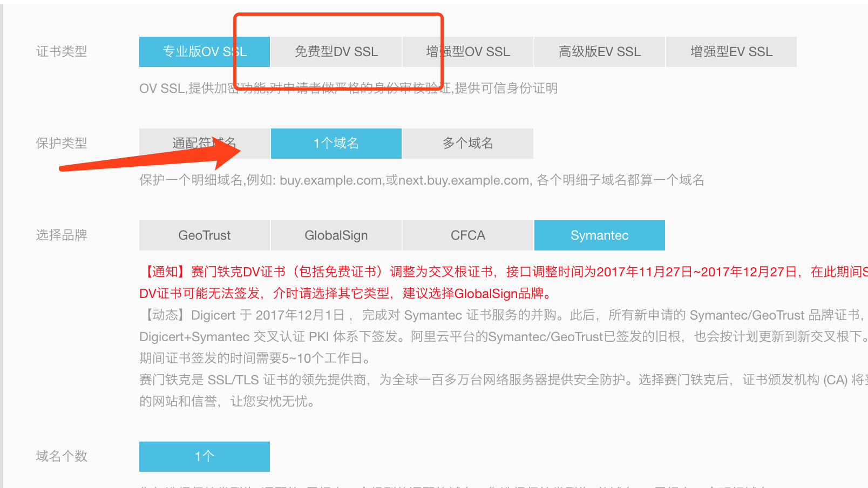Select the Symantec brand

click(600, 235)
